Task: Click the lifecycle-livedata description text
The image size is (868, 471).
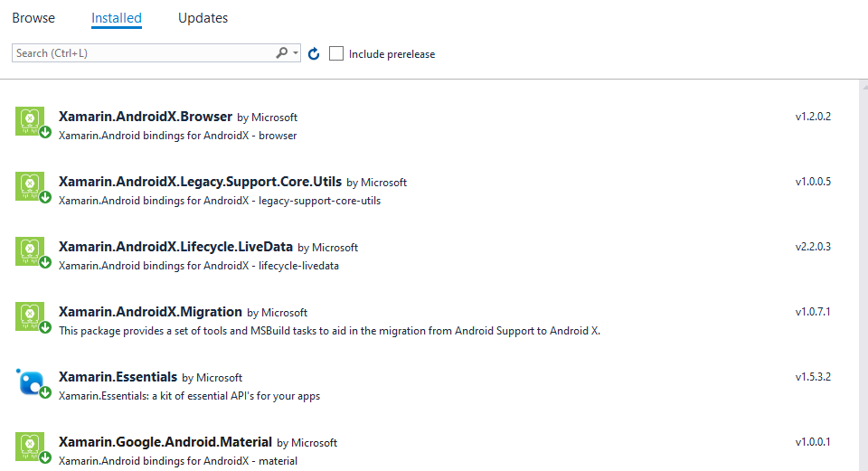Action: (199, 266)
